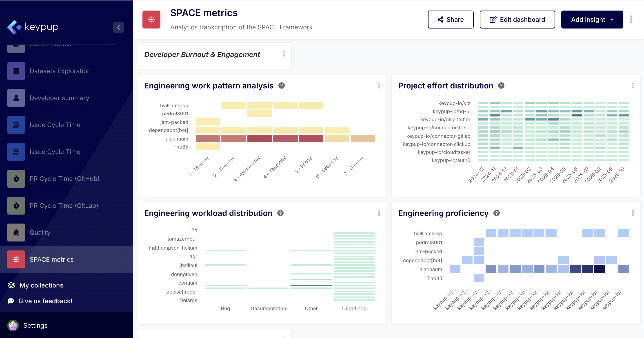
Task: Click the Share button
Action: pyautogui.click(x=451, y=20)
